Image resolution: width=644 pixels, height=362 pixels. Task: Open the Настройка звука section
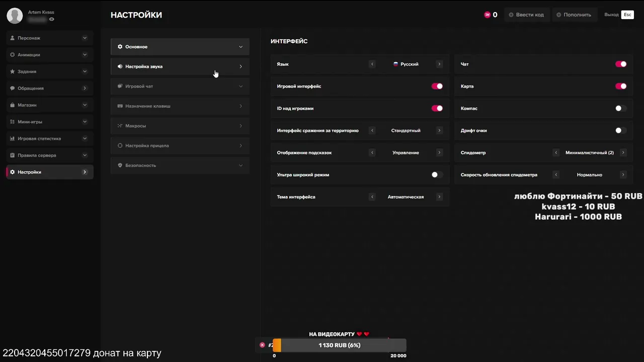click(x=180, y=66)
